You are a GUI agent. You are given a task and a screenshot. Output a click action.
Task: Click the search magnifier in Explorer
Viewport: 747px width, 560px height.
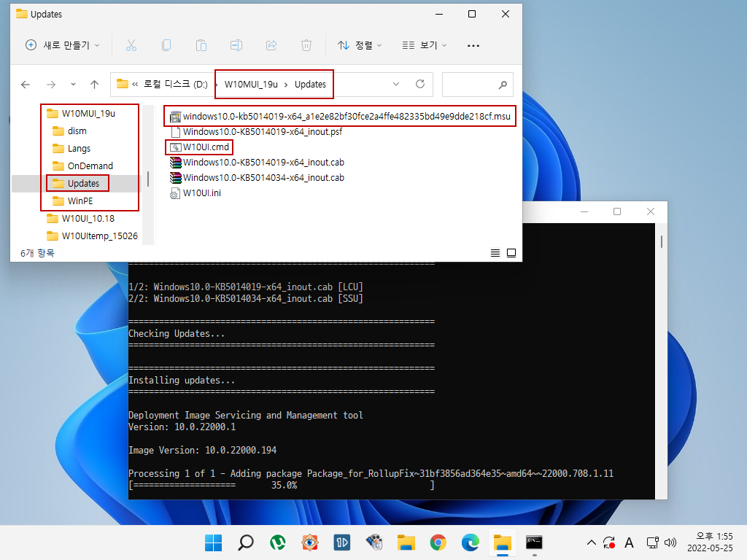click(x=503, y=85)
